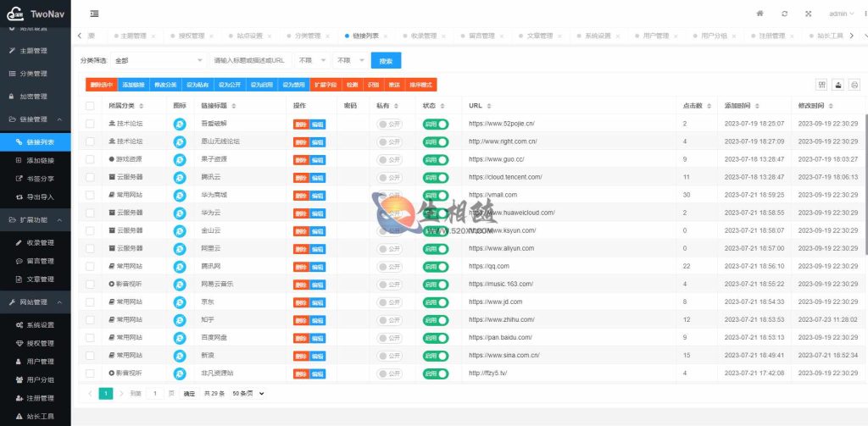
Task: Check the checkbox for the 果子资源 row
Action: click(90, 159)
